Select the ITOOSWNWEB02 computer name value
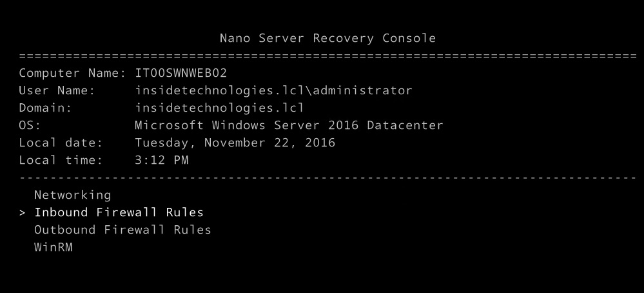 coord(181,73)
